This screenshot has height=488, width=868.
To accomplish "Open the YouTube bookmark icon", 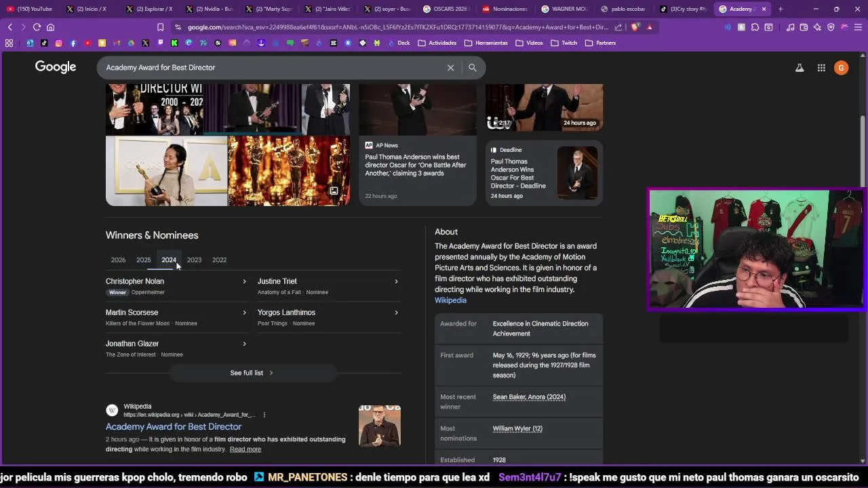I will (87, 43).
